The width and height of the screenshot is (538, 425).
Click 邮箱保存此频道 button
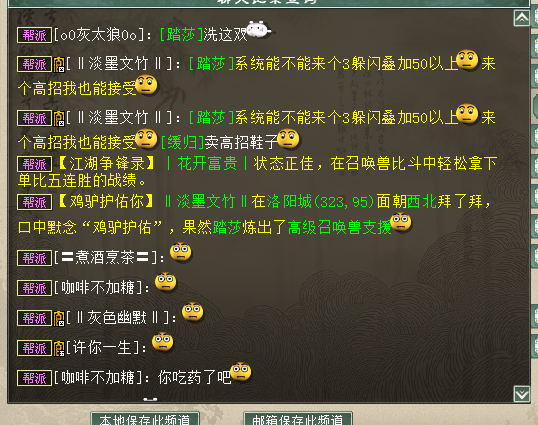(297, 419)
